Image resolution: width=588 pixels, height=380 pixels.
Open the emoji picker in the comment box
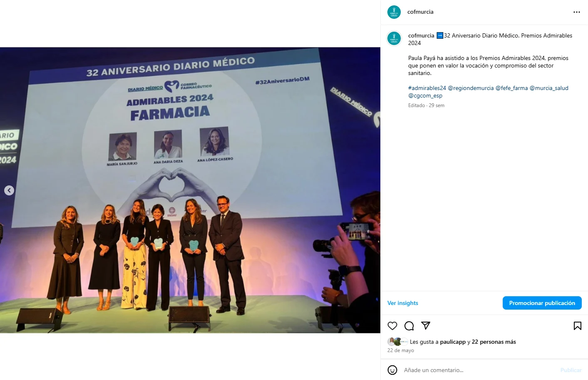(392, 370)
